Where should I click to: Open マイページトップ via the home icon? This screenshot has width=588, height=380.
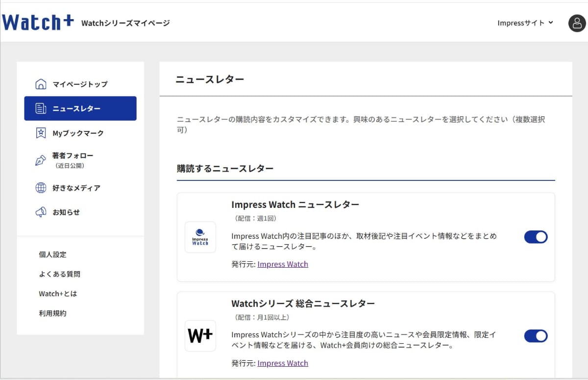click(x=41, y=84)
